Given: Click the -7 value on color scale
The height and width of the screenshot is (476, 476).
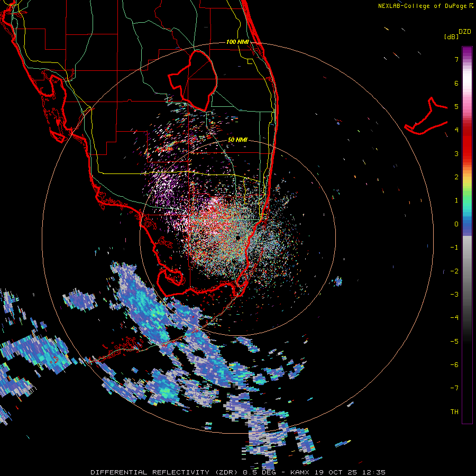Looking at the screenshot, I should [x=454, y=388].
